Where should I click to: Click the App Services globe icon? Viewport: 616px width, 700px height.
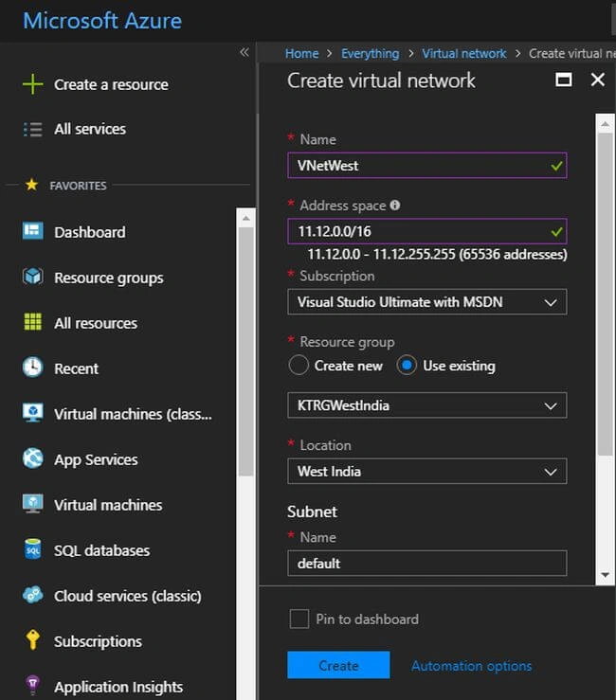(32, 458)
